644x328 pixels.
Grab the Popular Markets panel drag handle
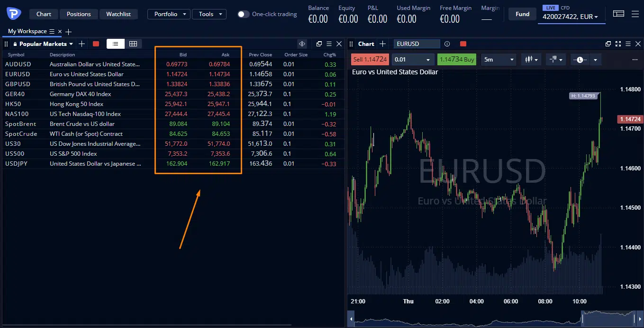pyautogui.click(x=7, y=44)
